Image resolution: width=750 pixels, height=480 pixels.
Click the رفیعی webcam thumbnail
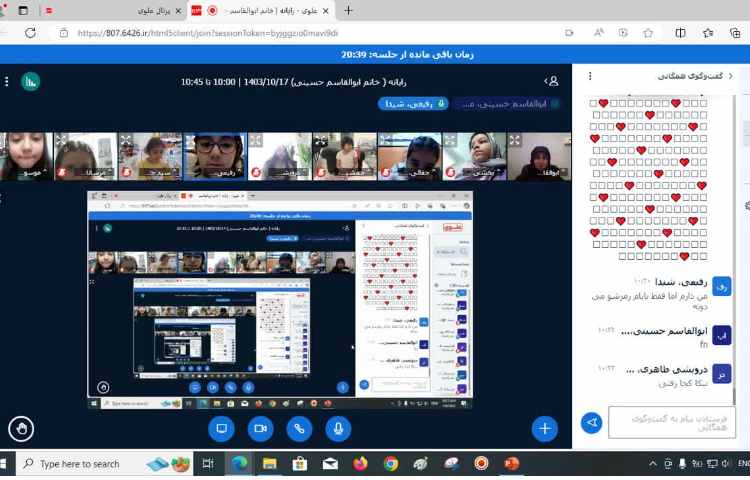point(214,155)
